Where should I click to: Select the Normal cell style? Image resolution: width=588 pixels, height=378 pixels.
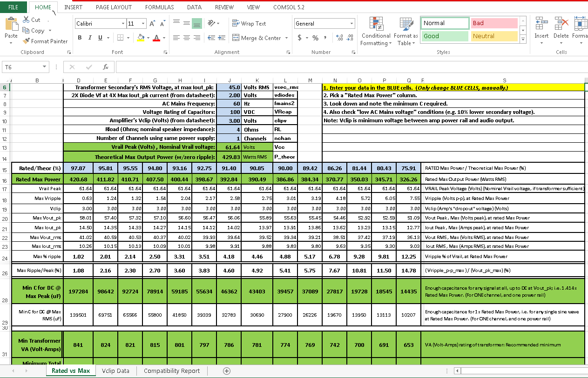tap(445, 23)
